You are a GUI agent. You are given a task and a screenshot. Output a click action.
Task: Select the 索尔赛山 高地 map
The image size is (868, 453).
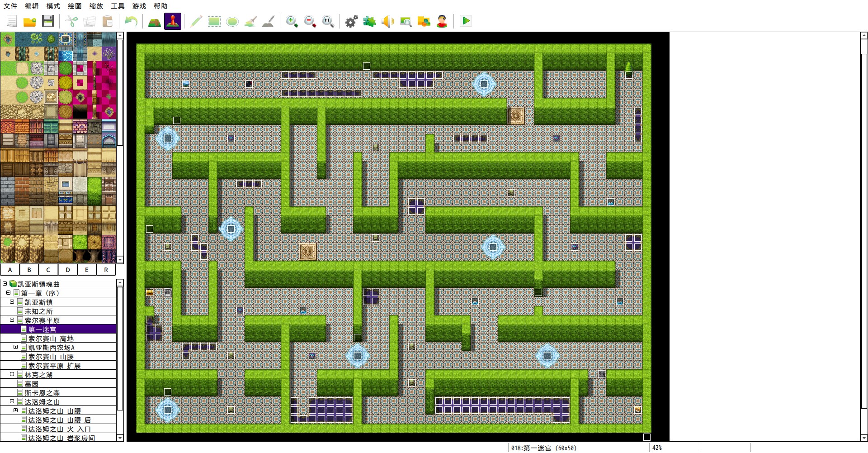point(51,339)
